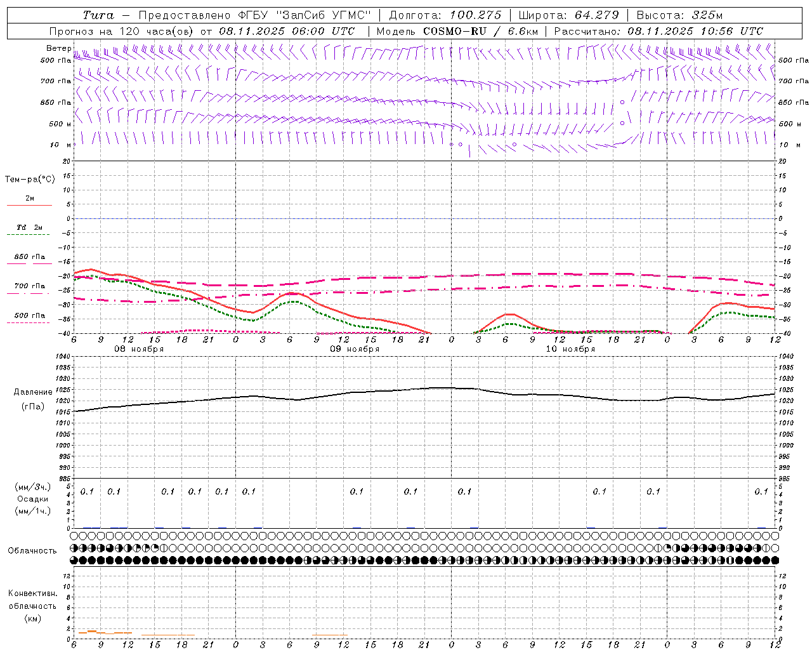Click the "08 ноября" date label
This screenshot has width=812, height=650.
[x=139, y=349]
